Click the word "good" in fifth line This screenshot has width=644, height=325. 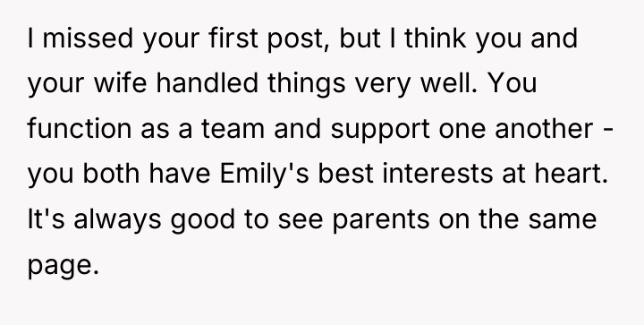[x=203, y=220]
